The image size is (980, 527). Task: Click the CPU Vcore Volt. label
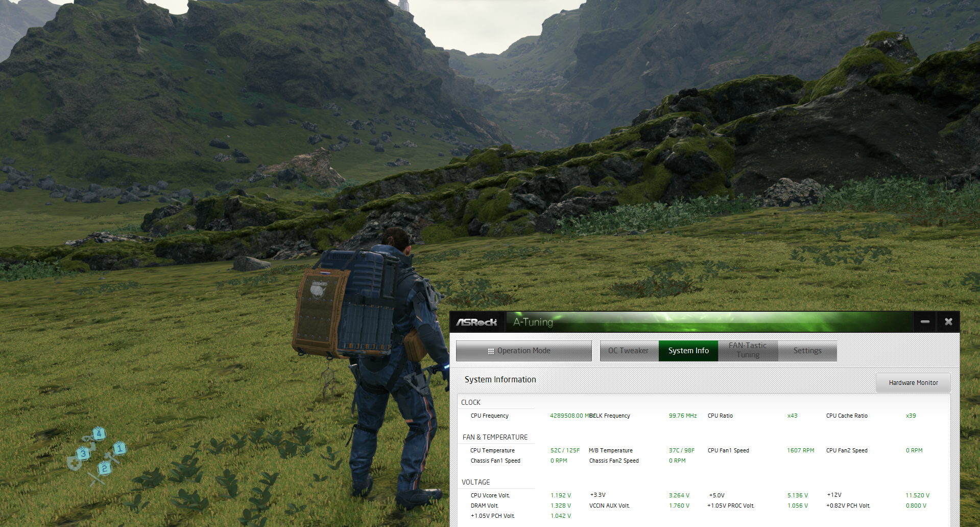click(x=490, y=495)
